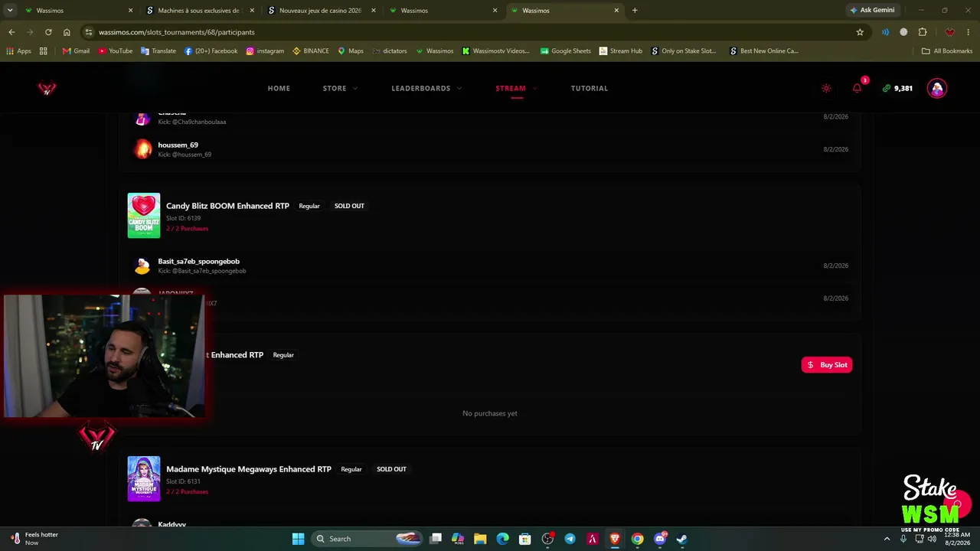Click the Ask Gemini button
This screenshot has height=551, width=980.
click(871, 11)
